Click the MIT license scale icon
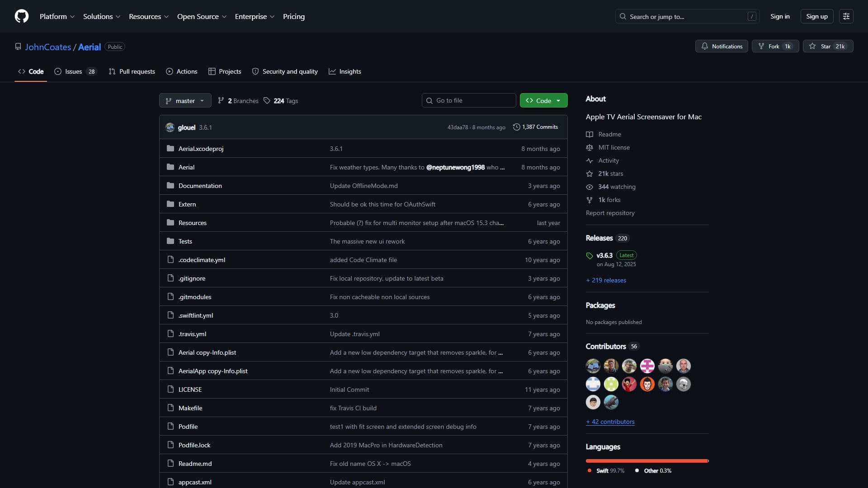868x488 pixels. [590, 147]
